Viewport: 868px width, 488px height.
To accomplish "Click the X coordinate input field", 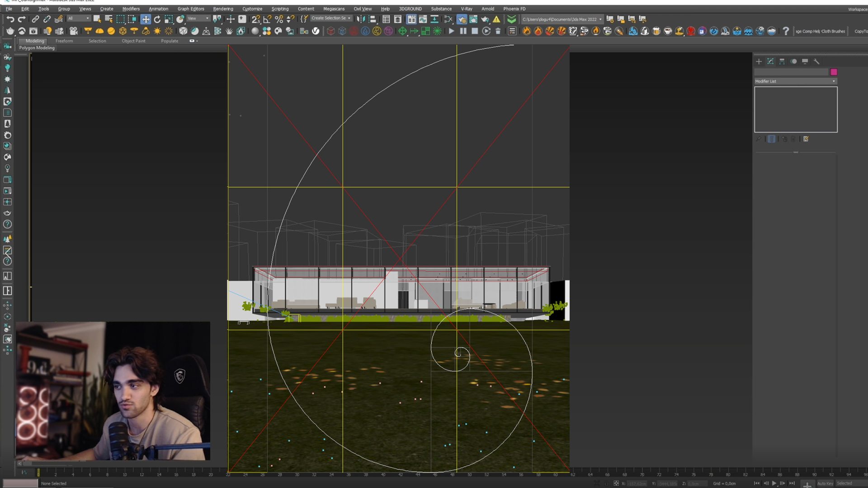I will coord(637,483).
